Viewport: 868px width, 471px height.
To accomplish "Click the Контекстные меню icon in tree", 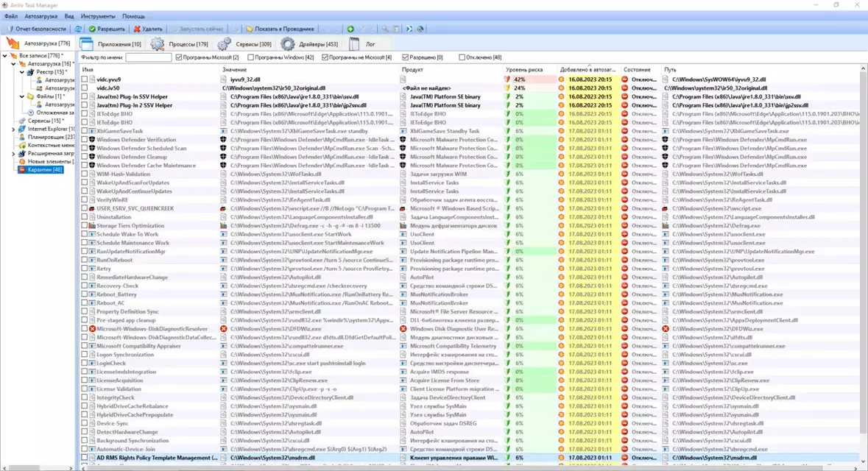I will tap(21, 145).
